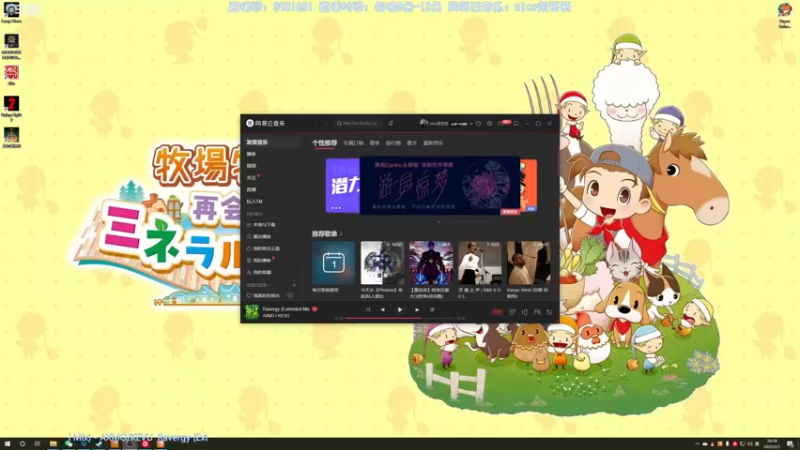Open the listen-together headphones icon

[x=537, y=312]
